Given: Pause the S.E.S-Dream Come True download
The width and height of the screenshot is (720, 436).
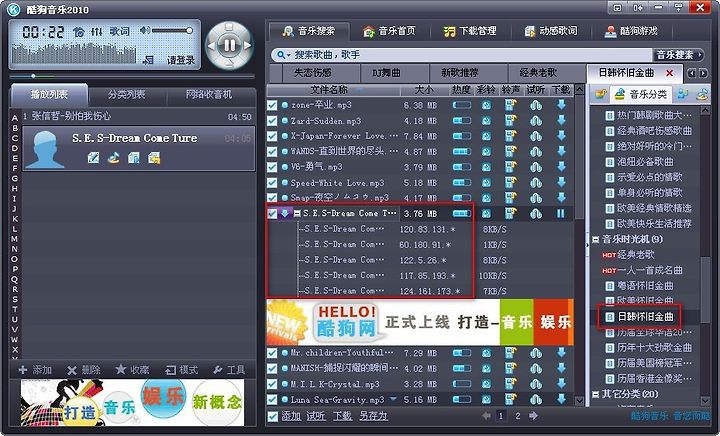Looking at the screenshot, I should (x=561, y=213).
